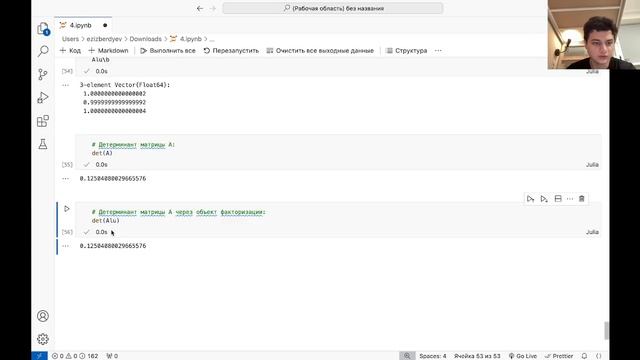Click the vertical scrollbar thumb
Viewport: 640px width, 360px height.
click(x=606, y=330)
